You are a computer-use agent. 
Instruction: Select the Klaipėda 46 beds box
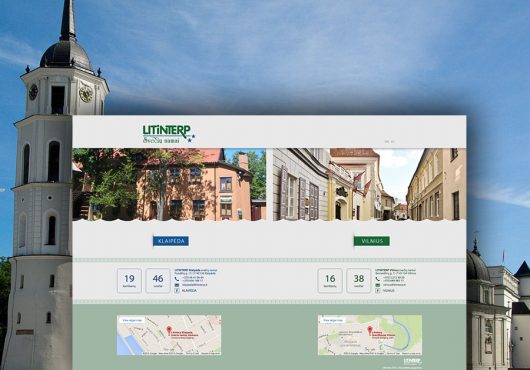[x=158, y=281]
